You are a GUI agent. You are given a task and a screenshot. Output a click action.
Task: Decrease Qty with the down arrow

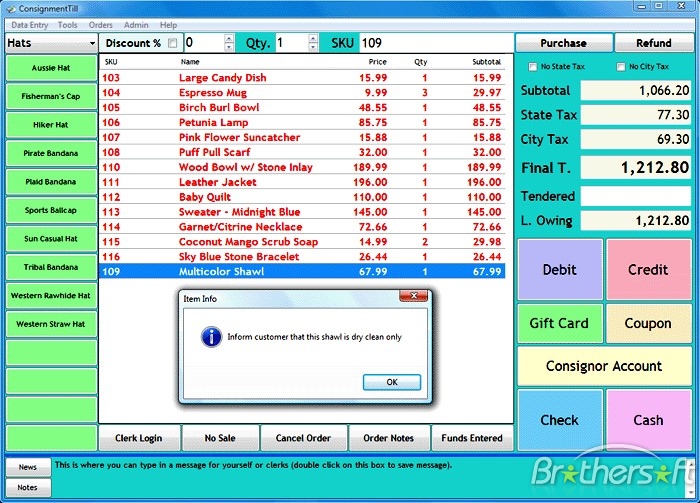coord(313,47)
